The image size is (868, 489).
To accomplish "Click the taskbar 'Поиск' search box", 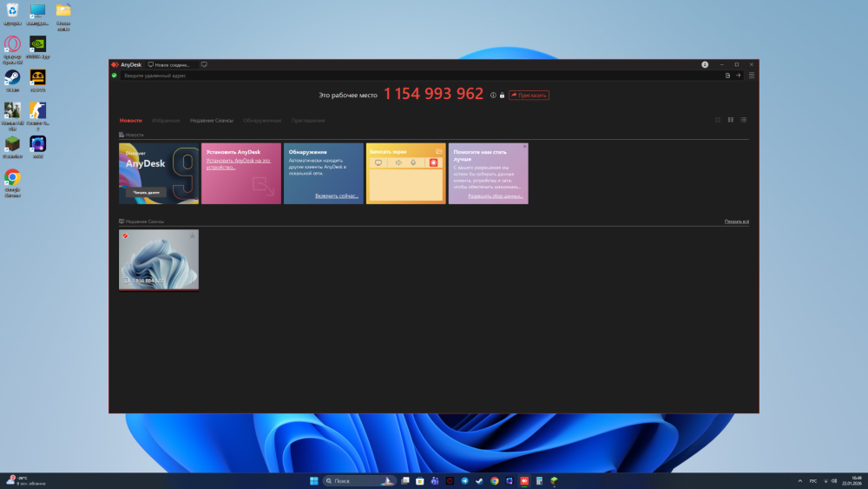I will [x=360, y=480].
